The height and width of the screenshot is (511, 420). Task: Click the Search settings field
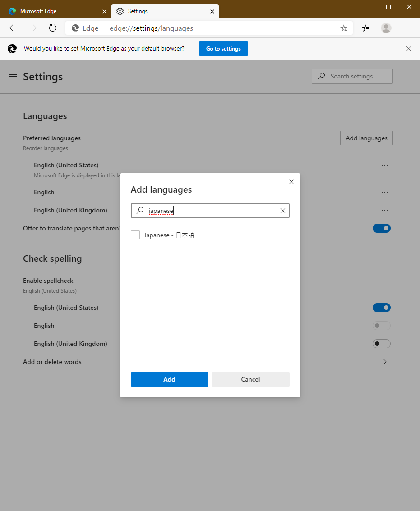point(352,76)
